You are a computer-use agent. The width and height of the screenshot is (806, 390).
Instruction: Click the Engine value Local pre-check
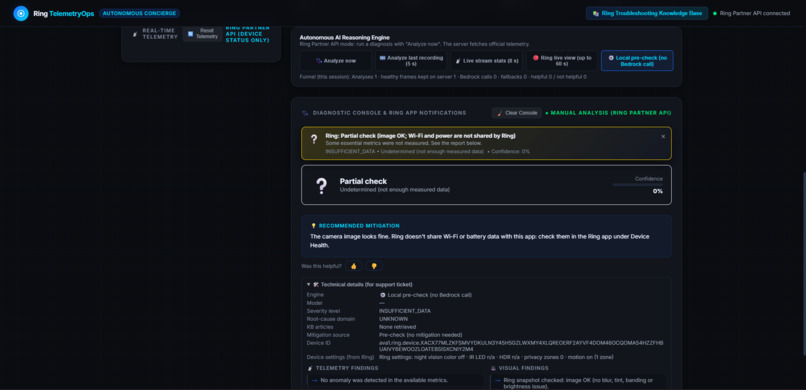click(x=425, y=295)
